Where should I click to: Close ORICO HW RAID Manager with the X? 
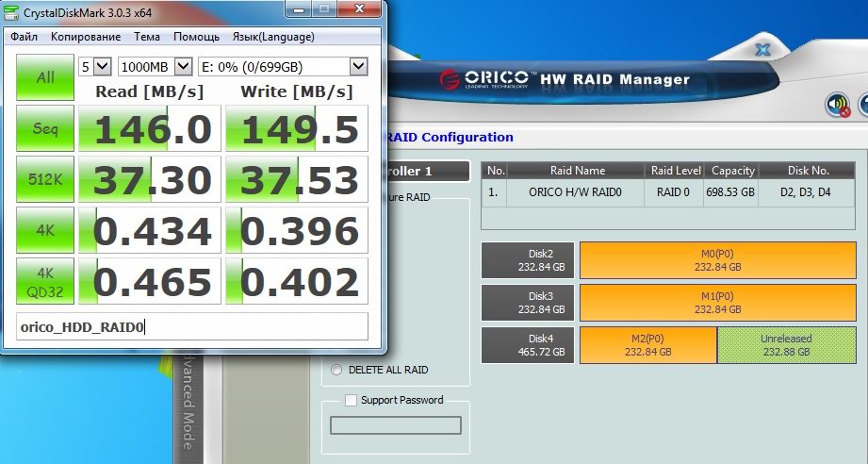(763, 50)
